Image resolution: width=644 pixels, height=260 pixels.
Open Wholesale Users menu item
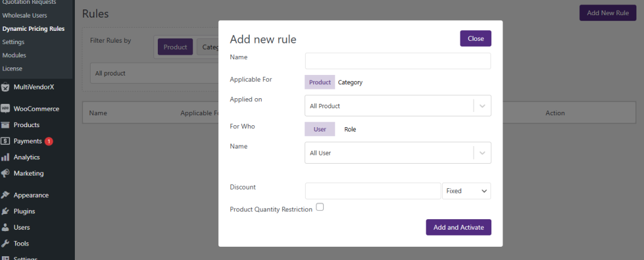pos(25,15)
